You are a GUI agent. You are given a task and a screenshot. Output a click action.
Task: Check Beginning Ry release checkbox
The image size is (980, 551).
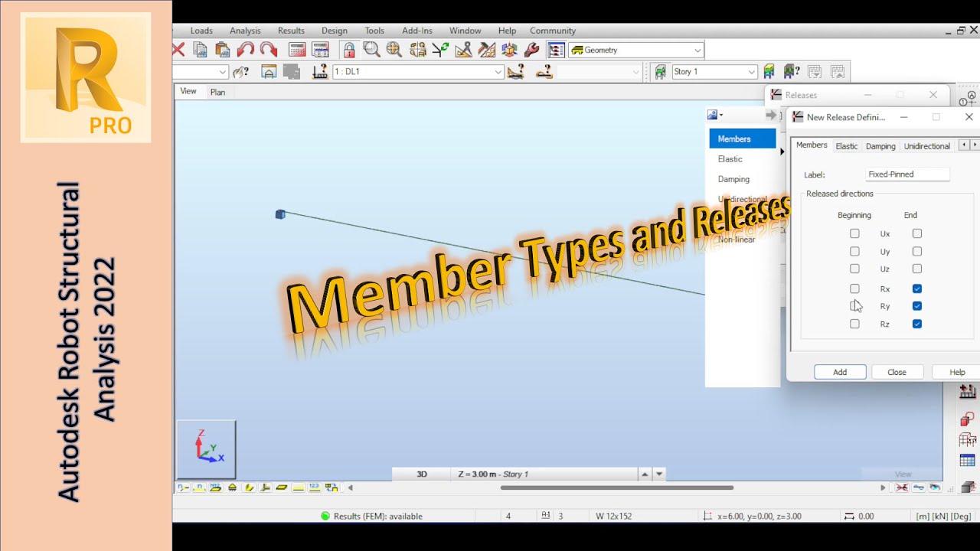point(854,306)
